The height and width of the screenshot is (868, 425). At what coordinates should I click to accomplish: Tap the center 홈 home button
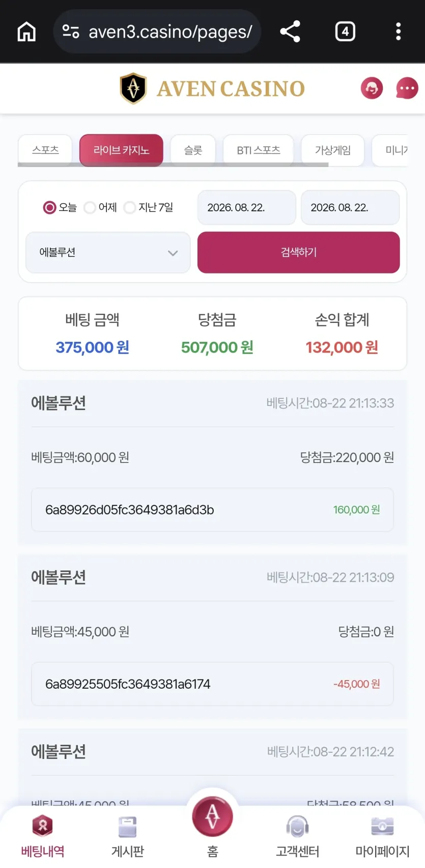[x=213, y=817]
